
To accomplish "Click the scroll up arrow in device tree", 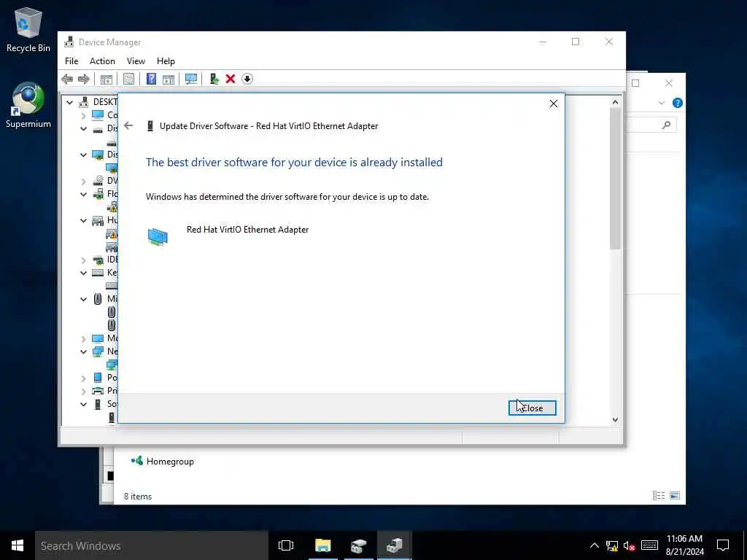I will click(x=615, y=102).
